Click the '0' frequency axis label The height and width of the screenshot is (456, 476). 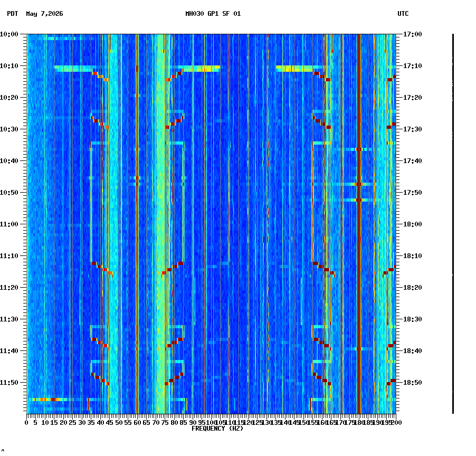pyautogui.click(x=27, y=423)
